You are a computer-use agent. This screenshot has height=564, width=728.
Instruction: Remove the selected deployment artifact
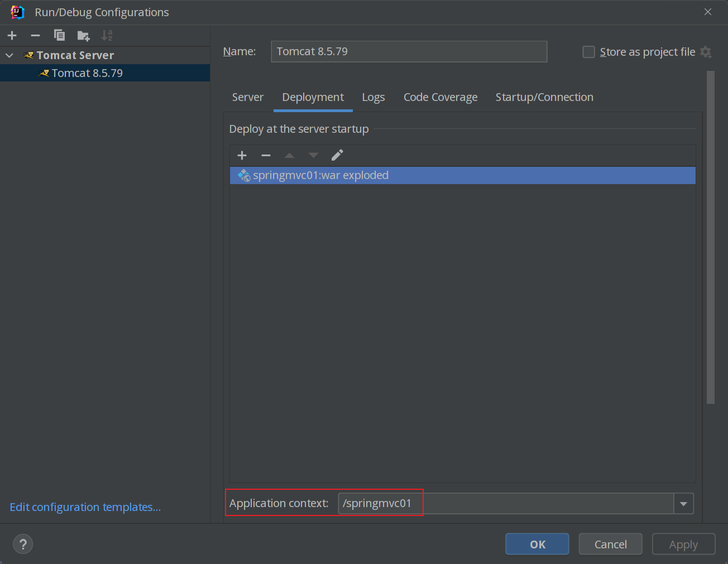point(266,155)
